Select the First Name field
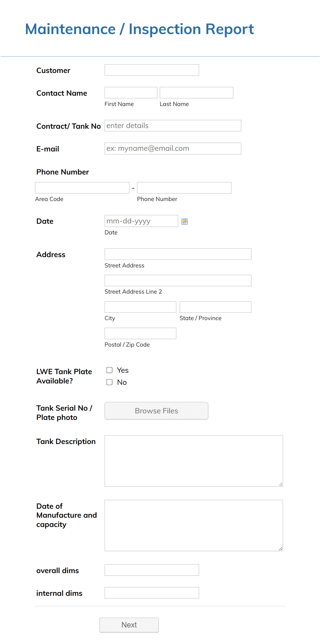 pos(130,92)
